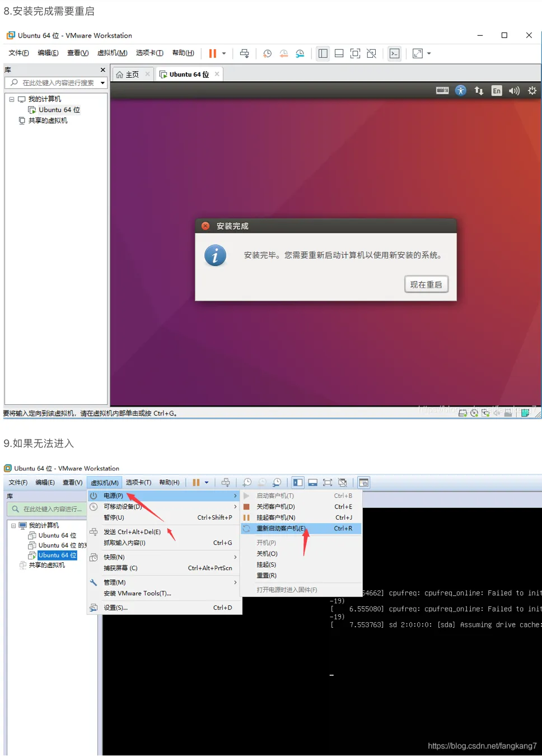The width and height of the screenshot is (542, 756).
Task: Take a snapshot via upper toolbar clock icon
Action: tap(268, 53)
